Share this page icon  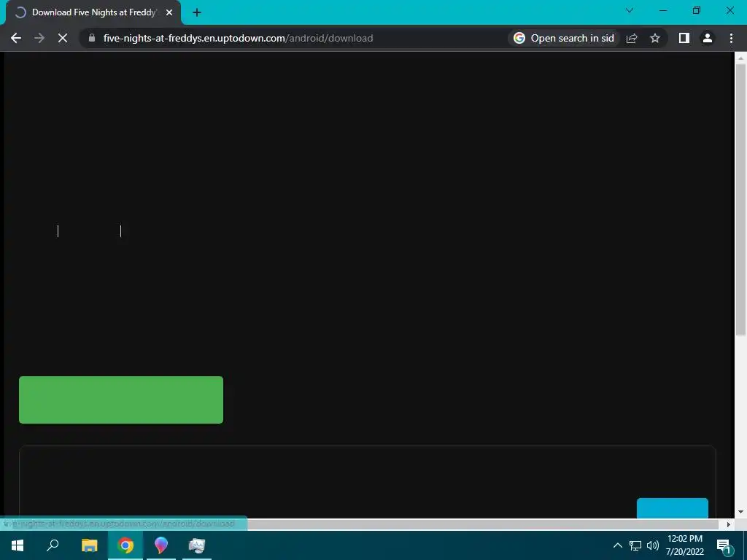click(632, 38)
